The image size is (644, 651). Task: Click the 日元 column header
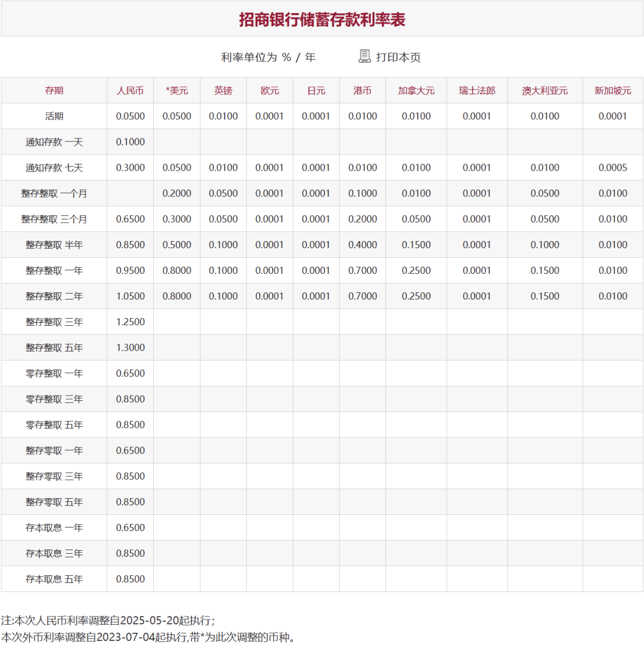tap(316, 91)
